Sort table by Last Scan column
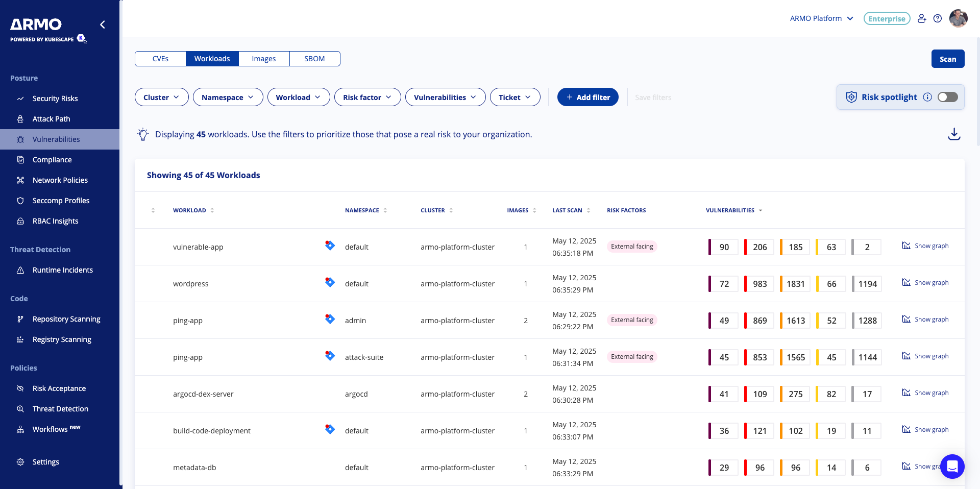The image size is (980, 489). pos(571,210)
